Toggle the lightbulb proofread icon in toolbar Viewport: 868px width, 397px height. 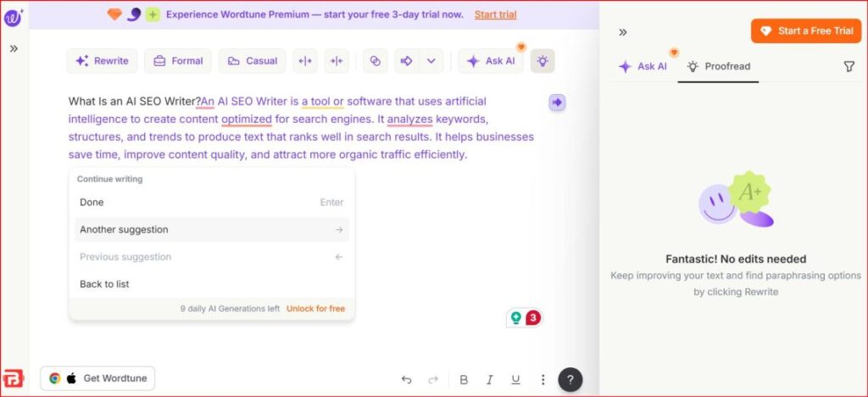[542, 61]
